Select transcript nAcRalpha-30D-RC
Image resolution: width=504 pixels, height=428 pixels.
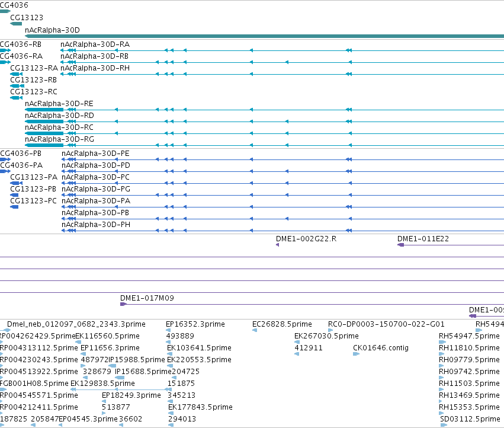[x=59, y=127]
